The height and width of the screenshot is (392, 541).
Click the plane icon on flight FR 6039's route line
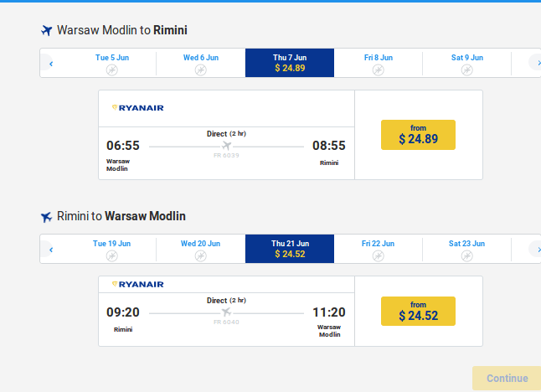click(226, 146)
